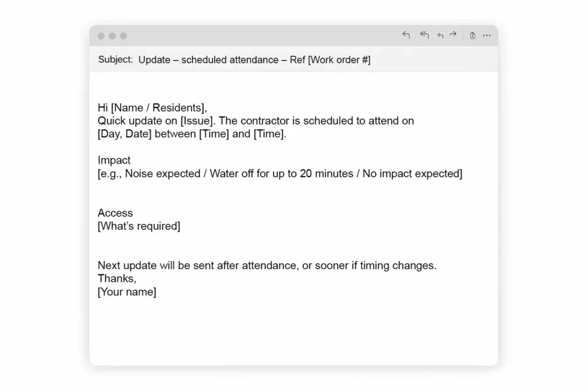
Task: Click the leftmost gray window dot
Action: point(101,36)
